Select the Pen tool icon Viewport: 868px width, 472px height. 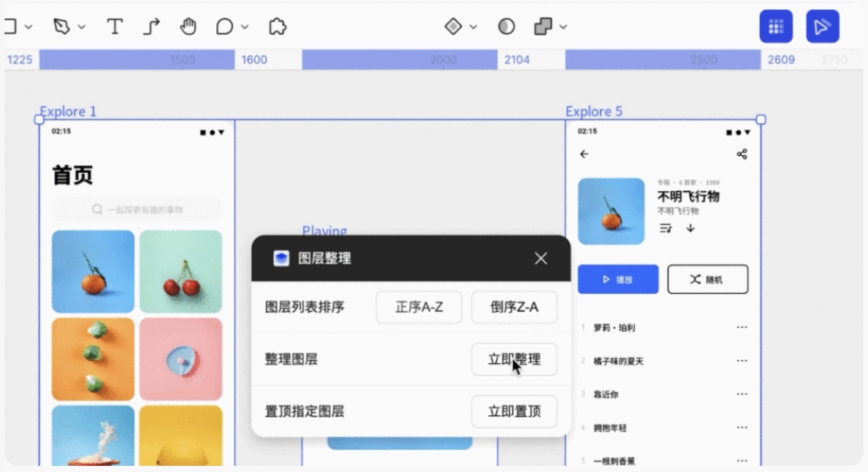(x=62, y=27)
